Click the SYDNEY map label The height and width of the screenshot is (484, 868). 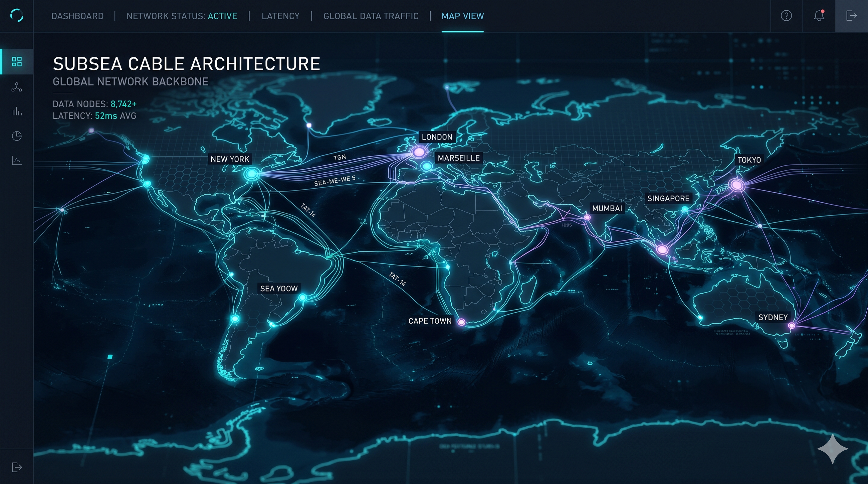tap(773, 317)
